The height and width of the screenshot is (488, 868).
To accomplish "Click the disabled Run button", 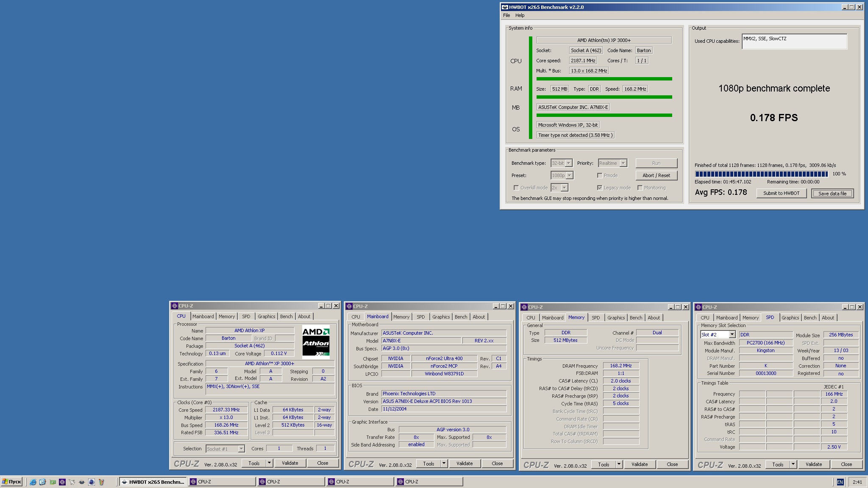I will tap(656, 163).
